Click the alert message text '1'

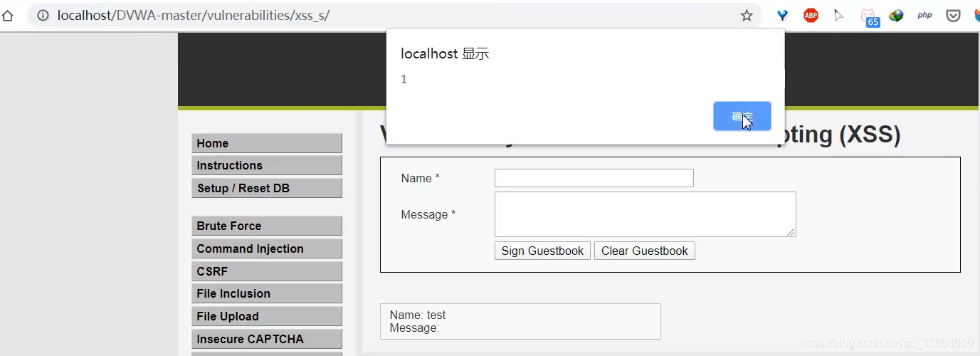404,79
